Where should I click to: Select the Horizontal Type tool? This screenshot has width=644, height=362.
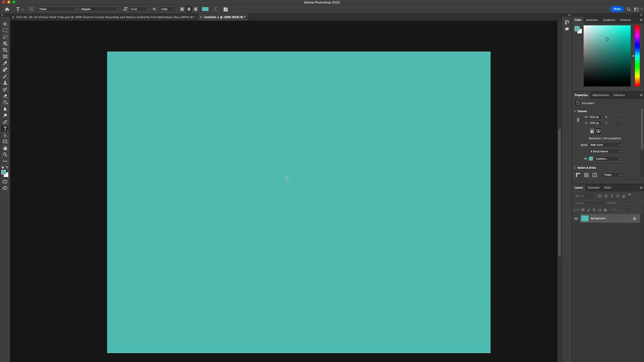(5, 129)
